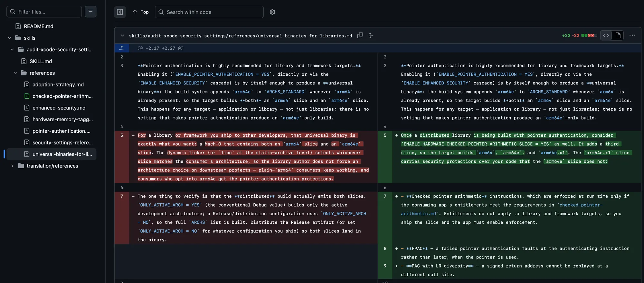Expand the translation/references folder
Image resolution: width=644 pixels, height=283 pixels.
pyautogui.click(x=12, y=166)
